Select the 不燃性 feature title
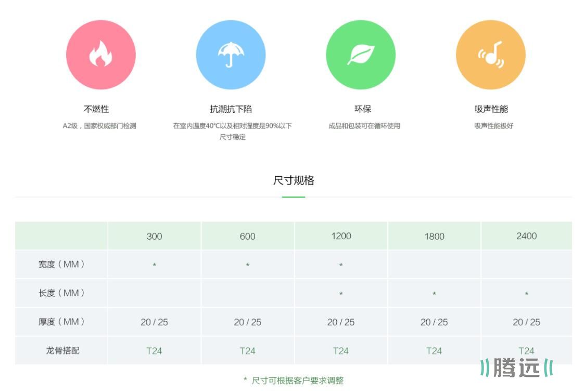The width and height of the screenshot is (584, 392). 96,109
